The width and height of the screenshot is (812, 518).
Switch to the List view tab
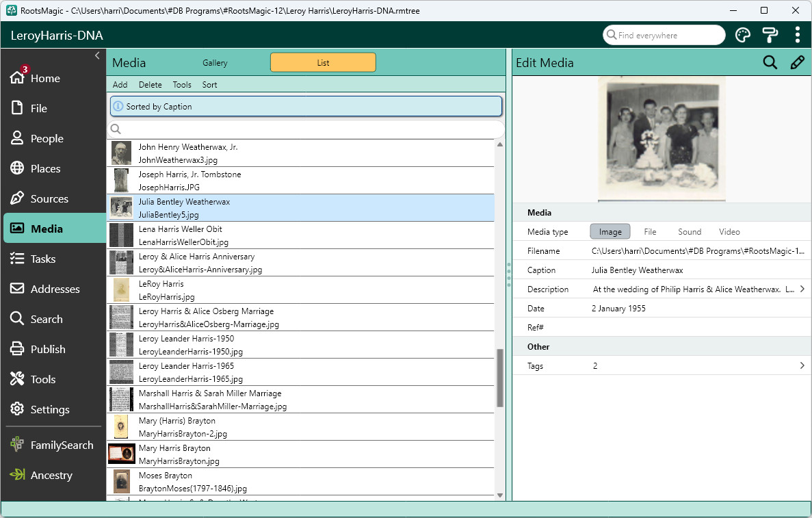(x=323, y=63)
